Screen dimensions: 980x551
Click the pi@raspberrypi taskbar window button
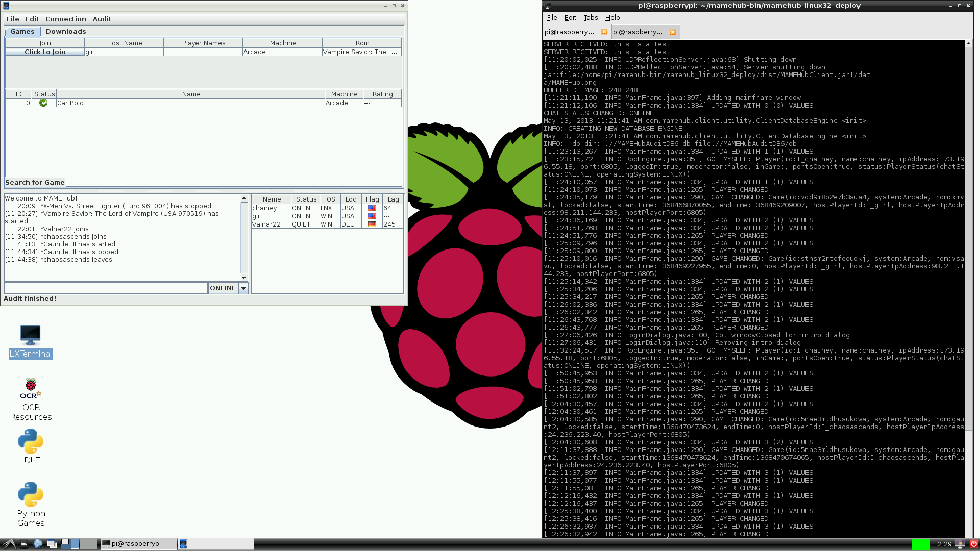tap(138, 544)
